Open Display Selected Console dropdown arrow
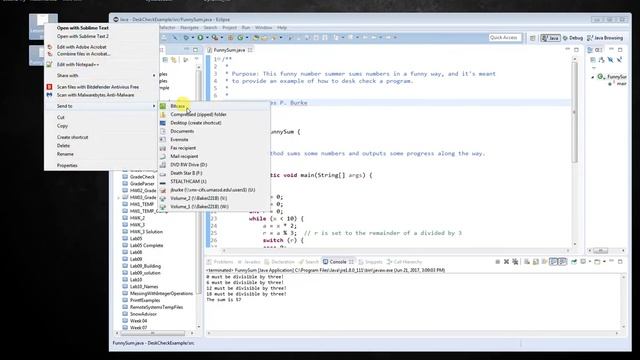Viewport: 640px width, 360px height. click(x=590, y=262)
